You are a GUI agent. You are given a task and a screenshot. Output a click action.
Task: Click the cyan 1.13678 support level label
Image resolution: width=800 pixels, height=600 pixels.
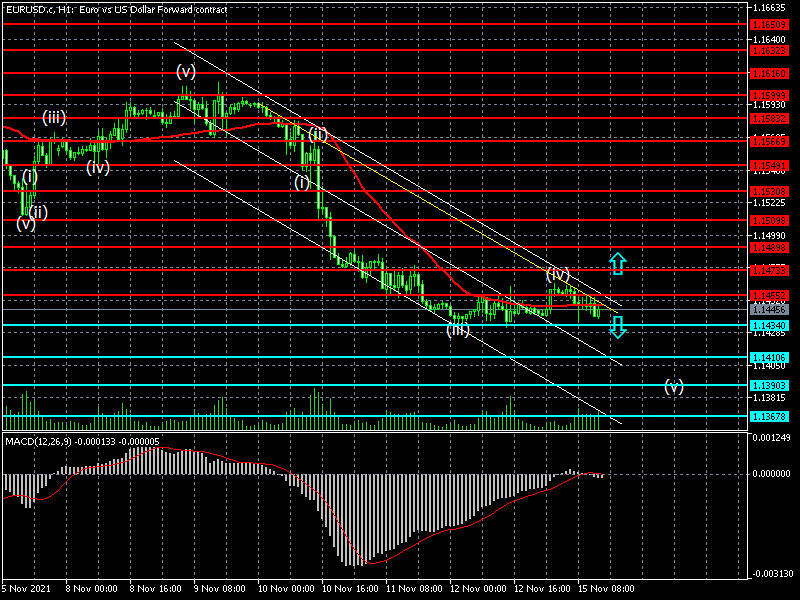click(769, 416)
